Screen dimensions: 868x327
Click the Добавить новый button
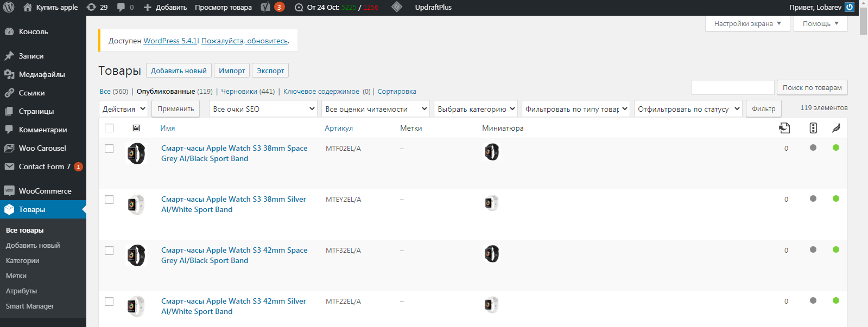click(179, 70)
